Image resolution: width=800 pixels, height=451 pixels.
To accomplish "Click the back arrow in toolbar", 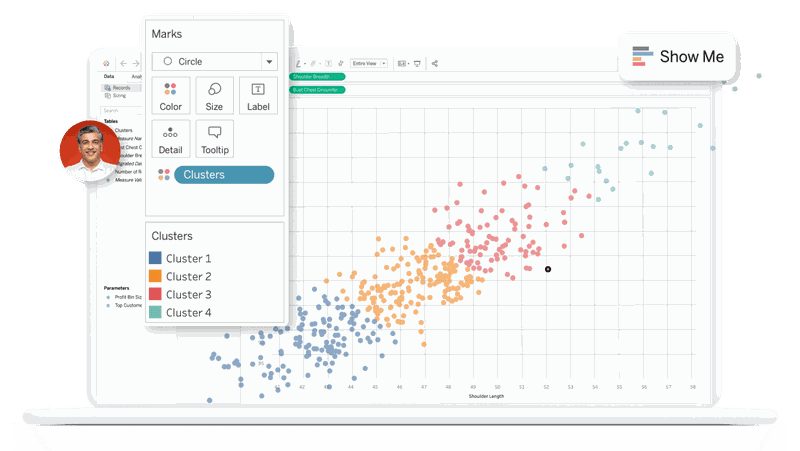I will 124,63.
